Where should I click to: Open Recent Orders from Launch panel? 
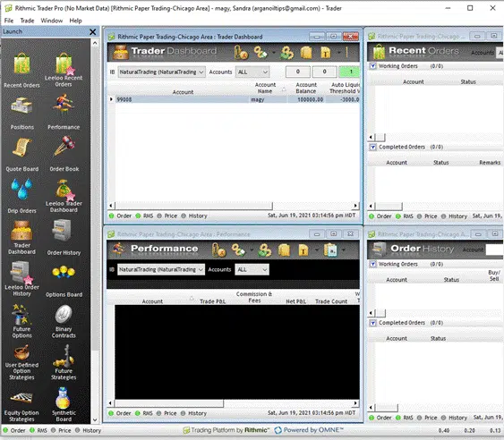(21, 70)
